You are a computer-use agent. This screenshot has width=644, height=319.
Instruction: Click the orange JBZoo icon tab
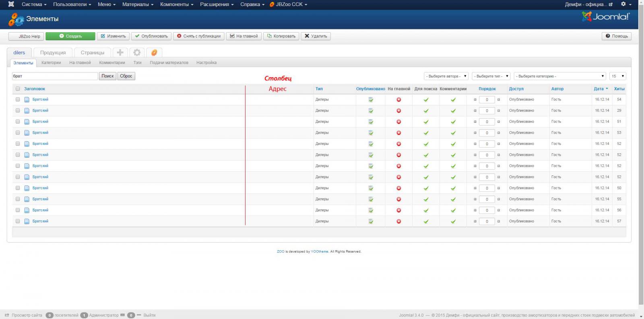coord(154,53)
